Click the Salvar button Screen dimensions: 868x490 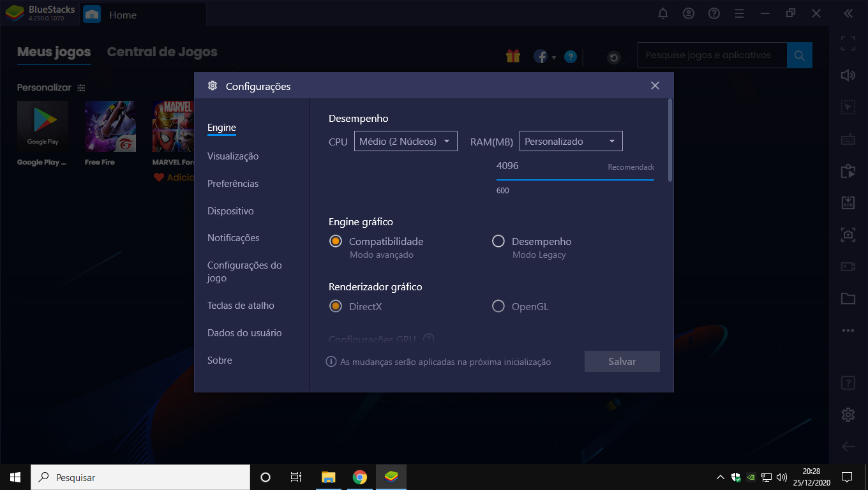pyautogui.click(x=622, y=361)
